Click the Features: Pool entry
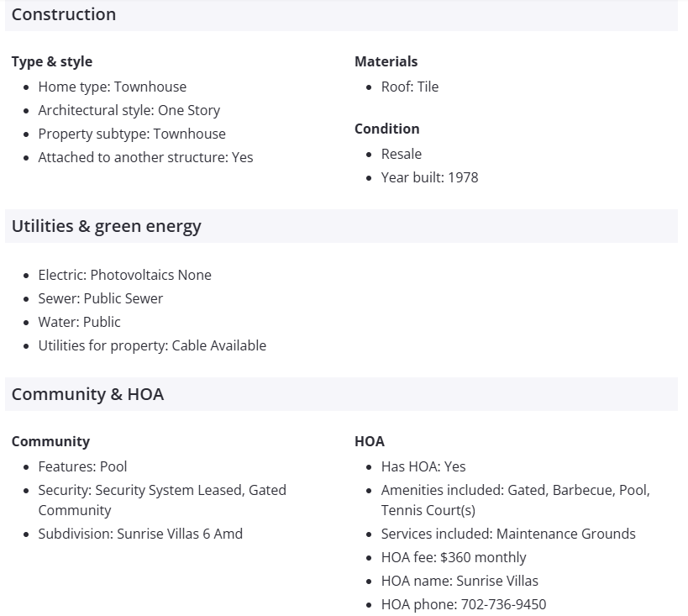 coord(82,466)
